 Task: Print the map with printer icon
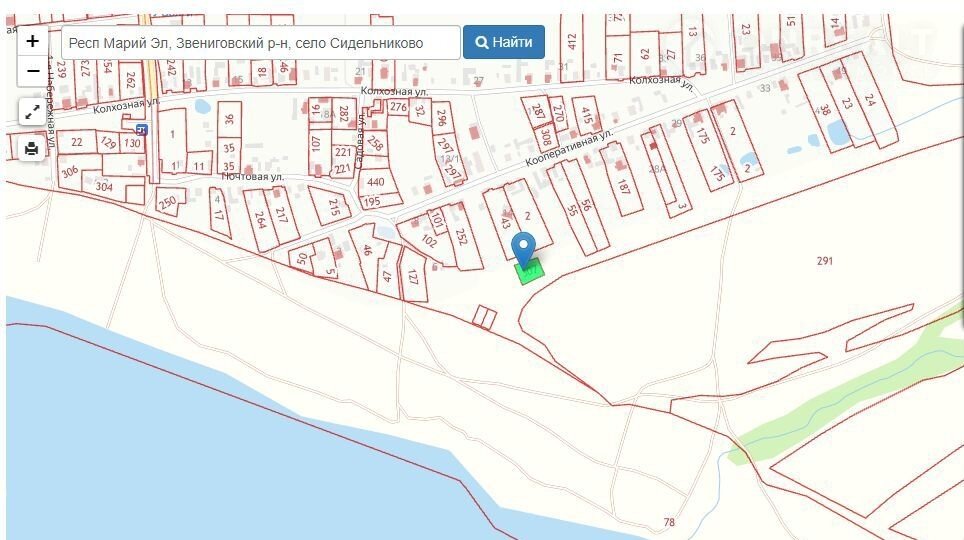tap(32, 149)
